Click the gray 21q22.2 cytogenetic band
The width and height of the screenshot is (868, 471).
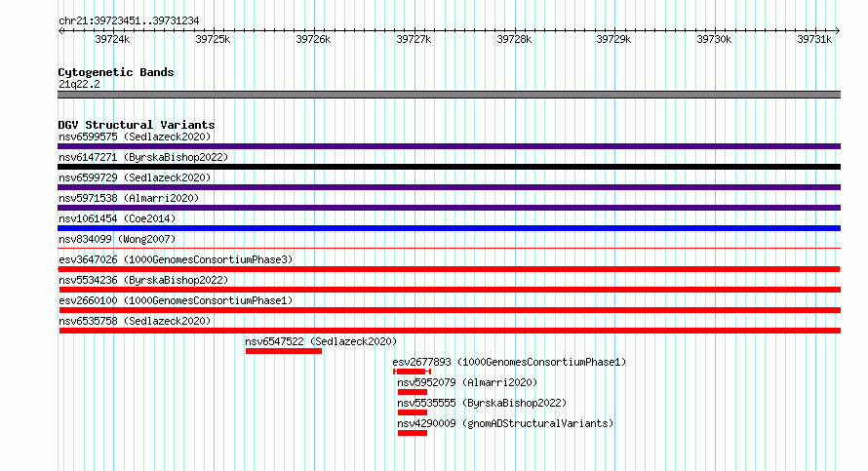pos(449,95)
